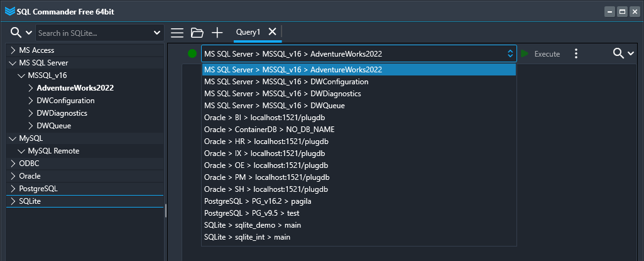Choose Oracle > ContainerDB > NO_DB_NAME
This screenshot has width=644, height=261.
[x=359, y=130]
